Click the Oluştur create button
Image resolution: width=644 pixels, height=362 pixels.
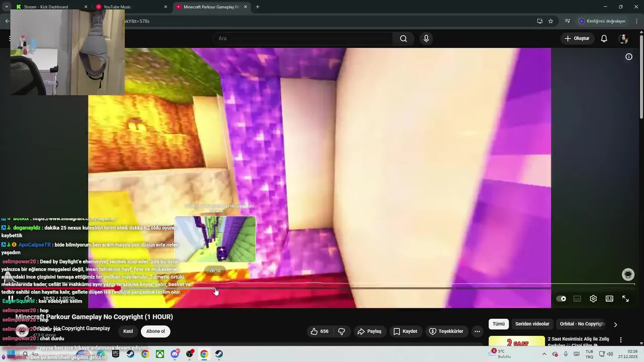coord(577,39)
